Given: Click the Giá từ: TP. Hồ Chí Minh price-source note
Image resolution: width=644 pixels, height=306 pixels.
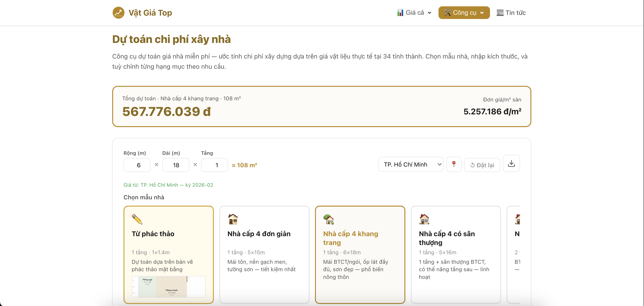Looking at the screenshot, I should pos(168,185).
